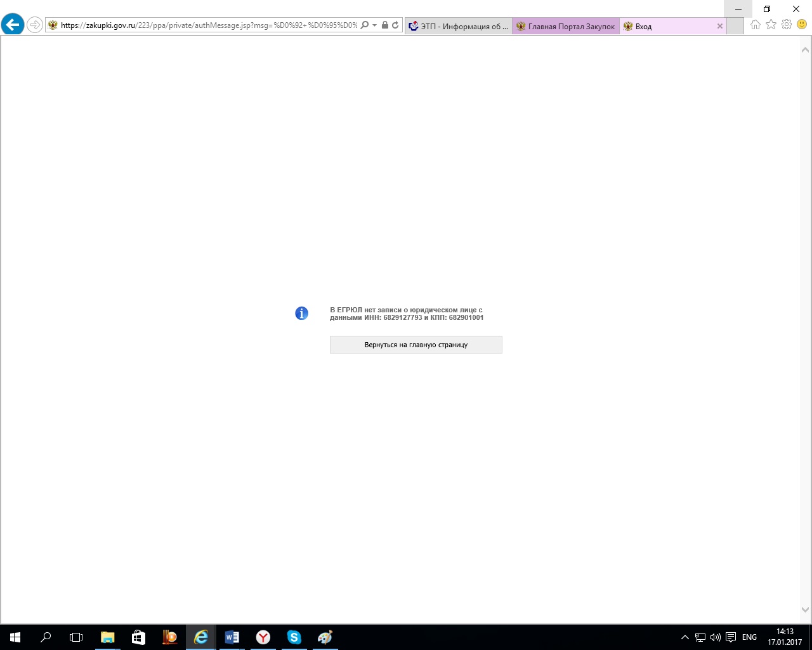Click the address bar search magnifier icon
The height and width of the screenshot is (650, 812).
click(365, 25)
